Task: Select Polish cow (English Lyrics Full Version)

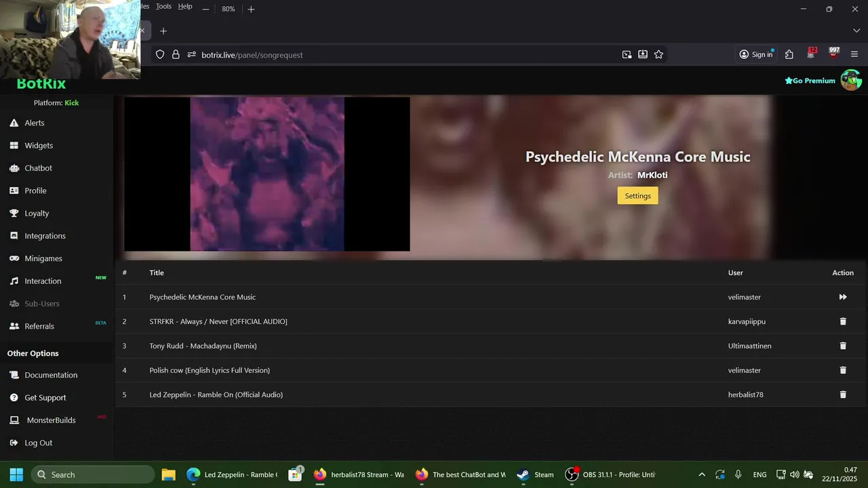Action: [210, 370]
